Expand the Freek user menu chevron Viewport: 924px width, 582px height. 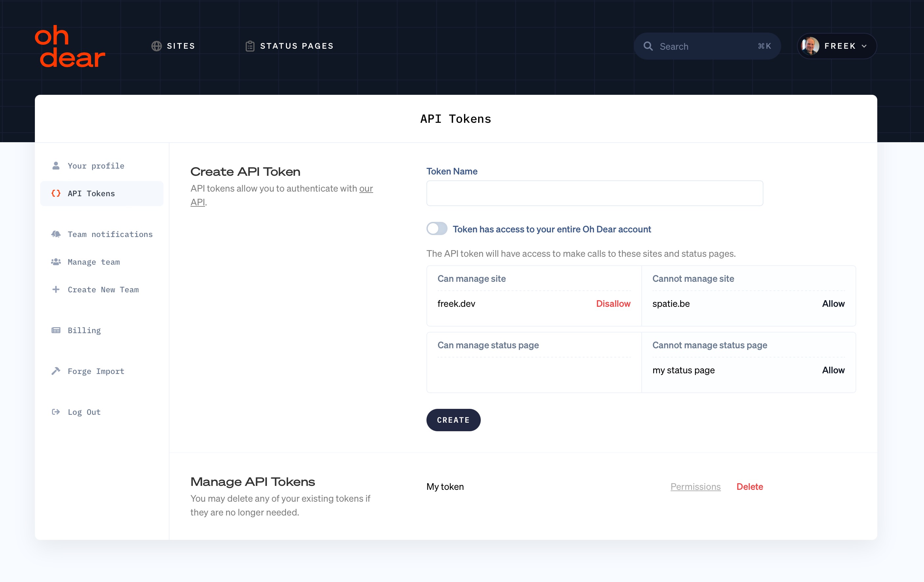point(864,46)
